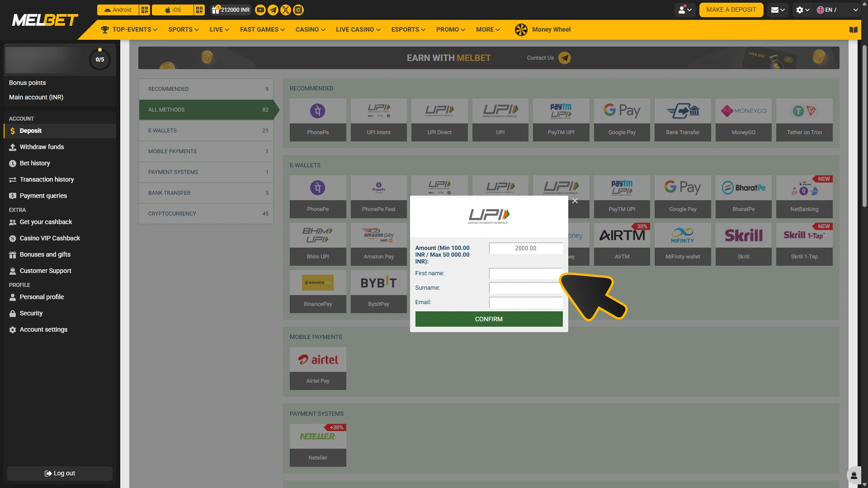The image size is (868, 488).
Task: Open the Telegram social icon in header
Action: pyautogui.click(x=273, y=10)
